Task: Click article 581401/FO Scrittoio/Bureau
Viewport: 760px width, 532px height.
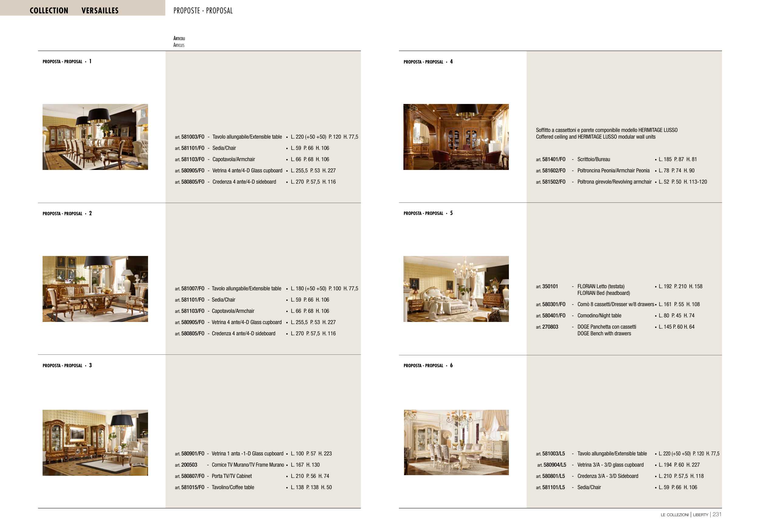Action: tap(554, 159)
